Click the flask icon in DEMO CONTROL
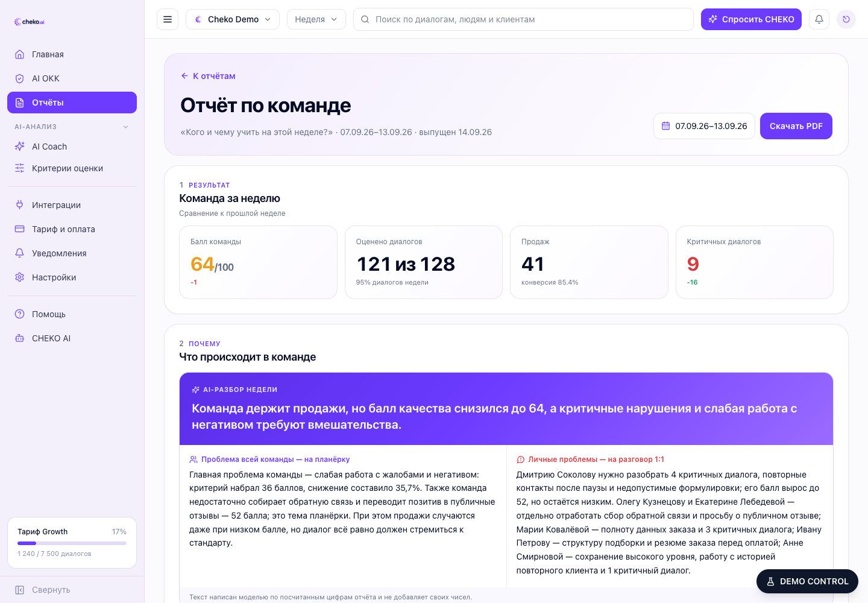868x603 pixels. 770,581
